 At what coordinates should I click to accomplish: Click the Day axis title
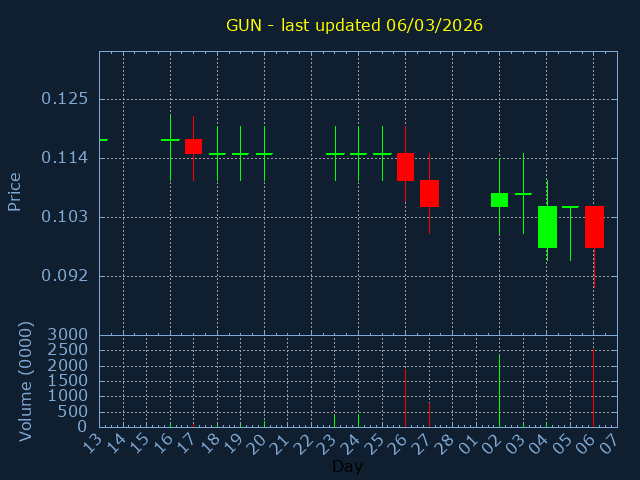pos(347,467)
